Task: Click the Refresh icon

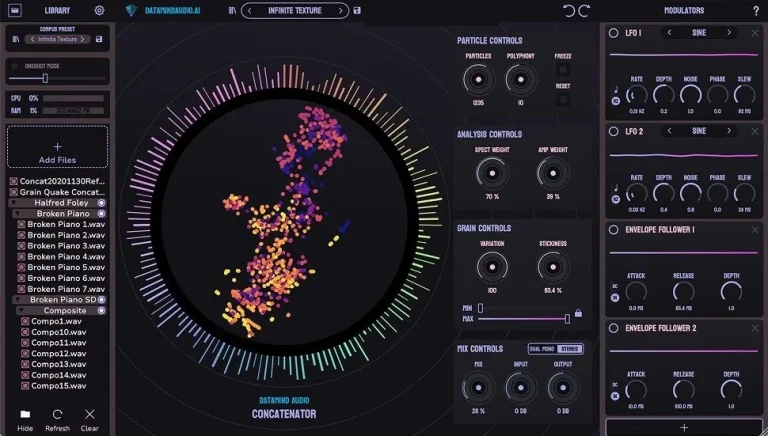Action: point(57,414)
